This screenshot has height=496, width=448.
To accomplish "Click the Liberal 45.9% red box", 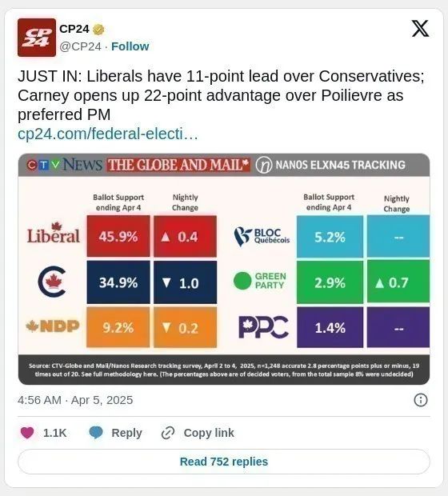I will click(x=118, y=236).
